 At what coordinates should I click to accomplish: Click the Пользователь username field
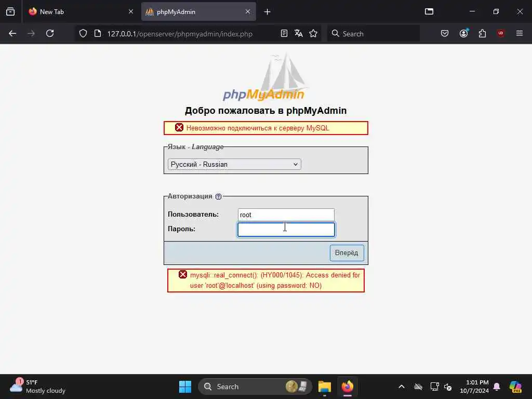point(286,215)
